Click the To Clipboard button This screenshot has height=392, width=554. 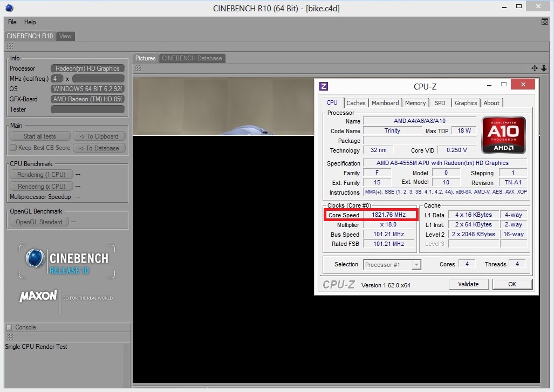99,136
